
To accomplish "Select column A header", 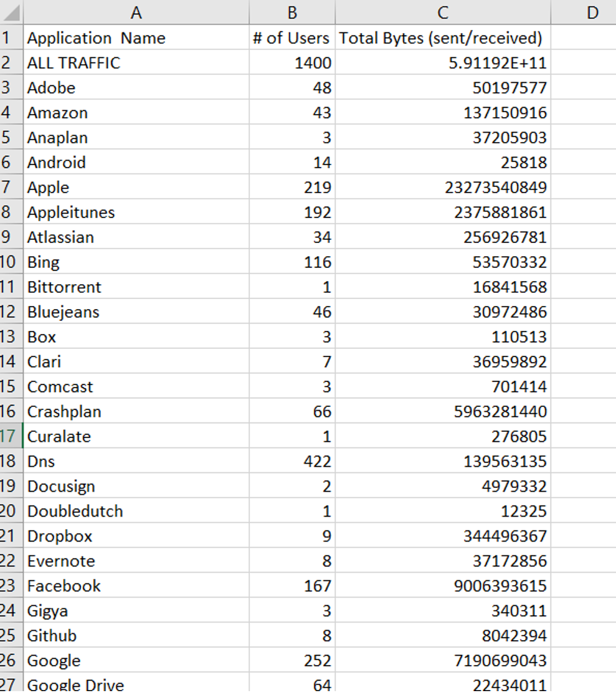I will (136, 12).
